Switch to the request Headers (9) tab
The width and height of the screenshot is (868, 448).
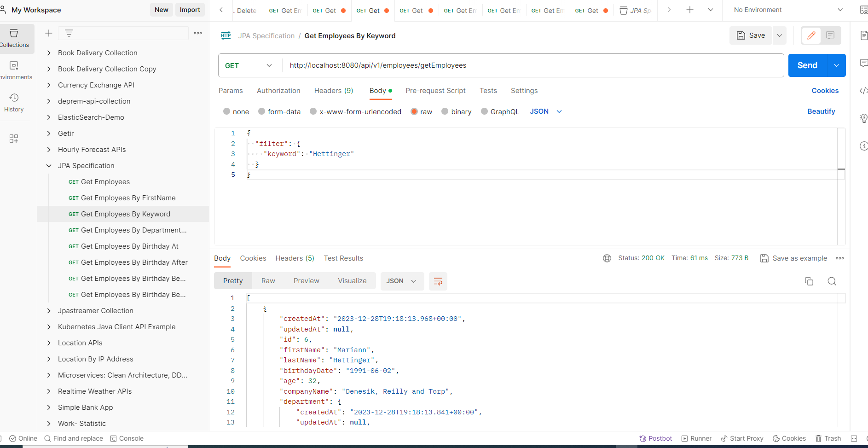334,91
